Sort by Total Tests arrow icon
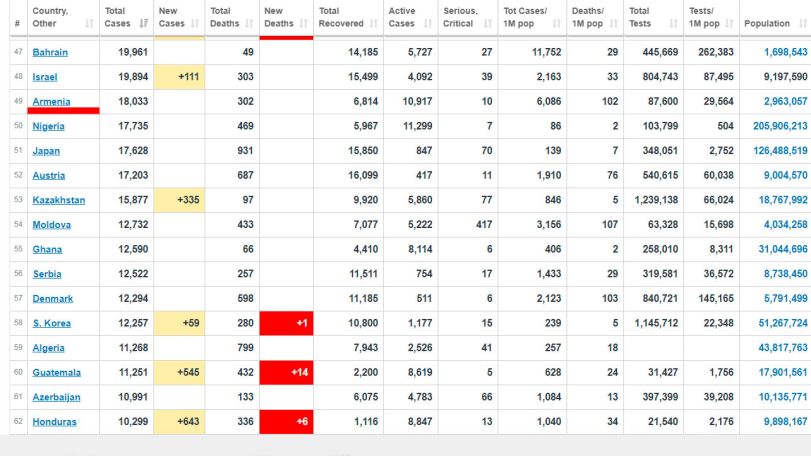Viewport: 811px width, 456px height. click(673, 23)
